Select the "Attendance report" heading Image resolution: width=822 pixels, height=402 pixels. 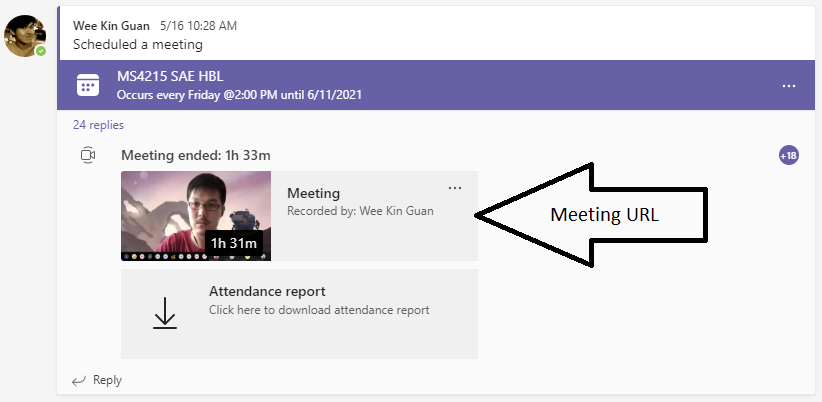point(267,291)
